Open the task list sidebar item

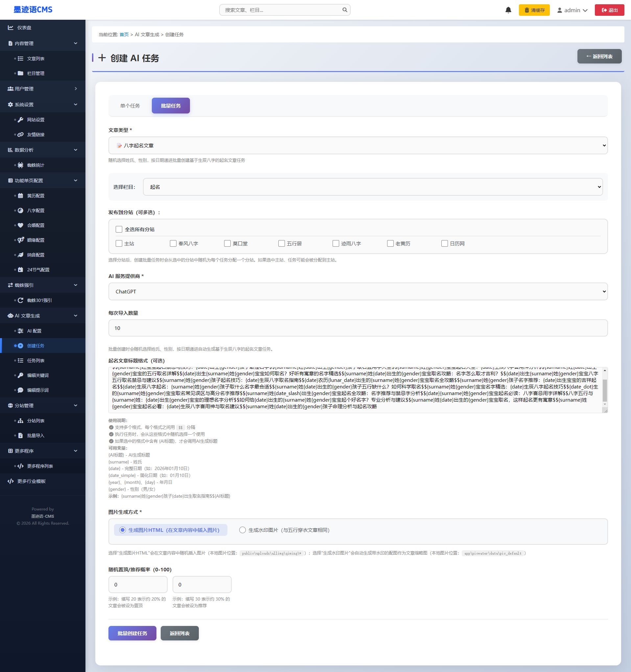click(36, 360)
